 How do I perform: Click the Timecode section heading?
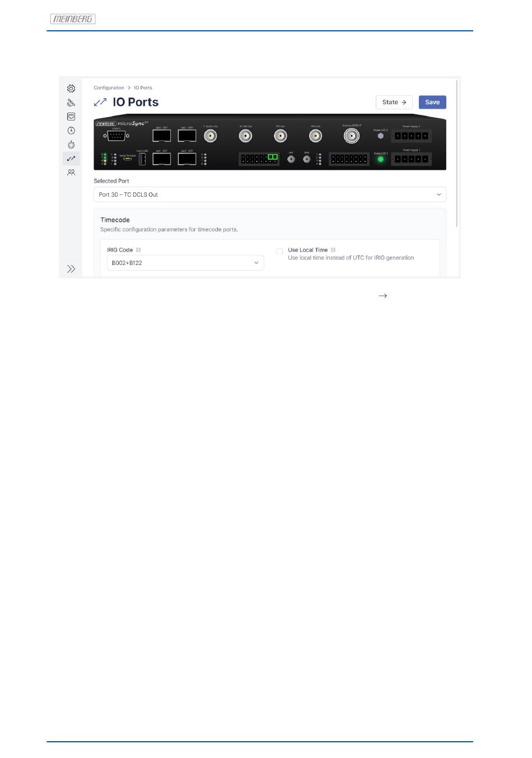(115, 220)
